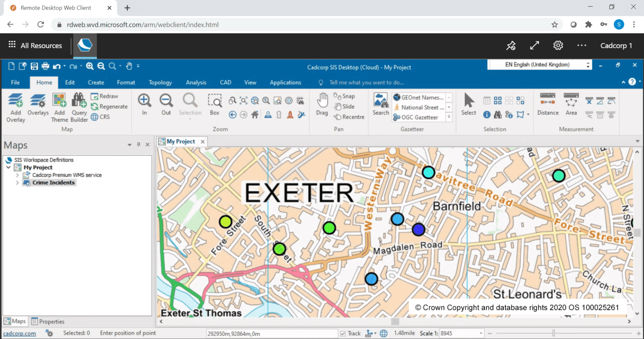Expand the Crime Incidents overlay node

pos(18,183)
